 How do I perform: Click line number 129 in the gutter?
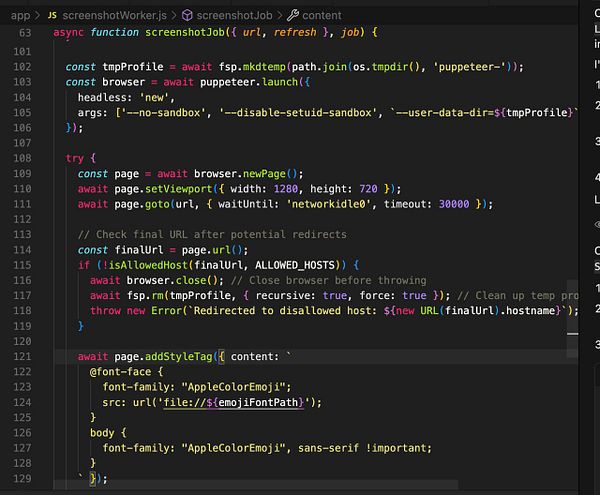pos(22,478)
